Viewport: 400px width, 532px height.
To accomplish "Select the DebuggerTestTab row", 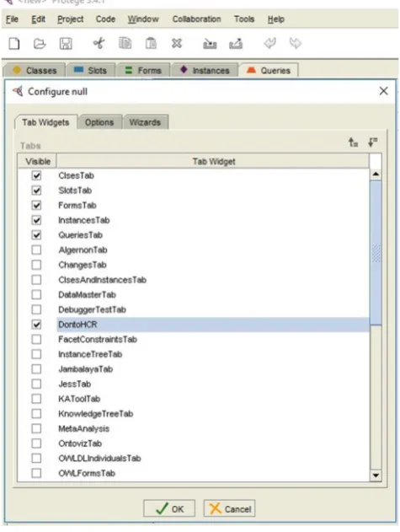I will [213, 309].
